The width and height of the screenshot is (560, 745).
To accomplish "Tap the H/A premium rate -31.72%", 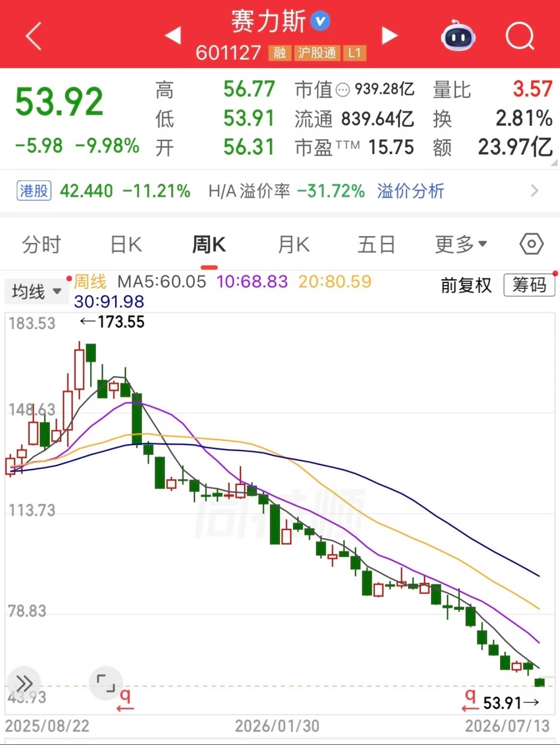I will point(331,191).
